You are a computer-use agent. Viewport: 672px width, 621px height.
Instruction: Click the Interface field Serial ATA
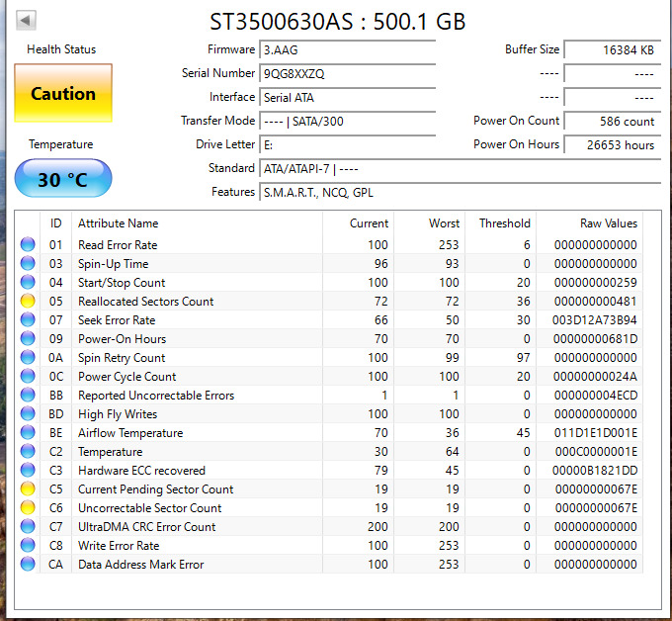point(348,97)
